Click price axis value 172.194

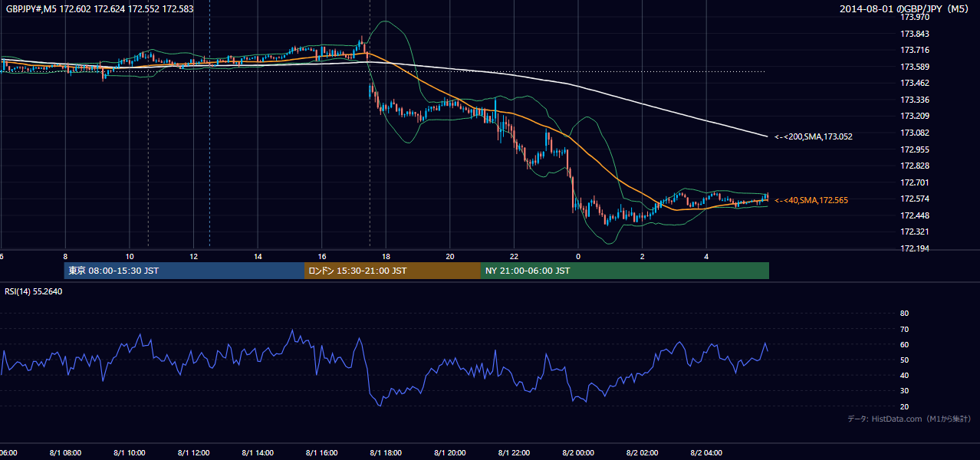(915, 248)
